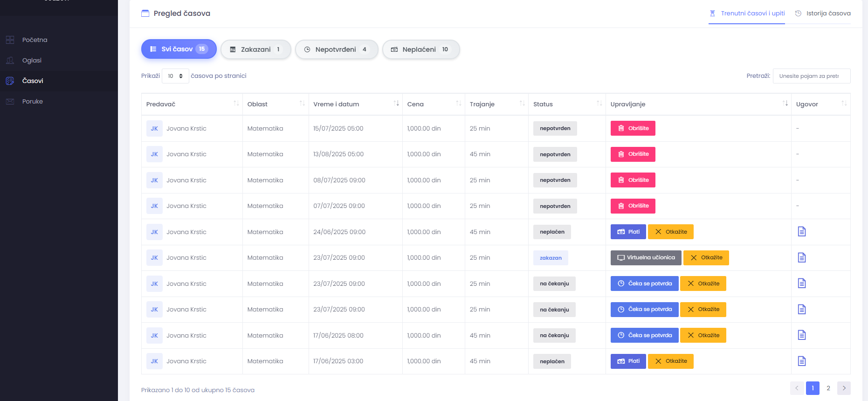Click pagination page 1

tap(813, 388)
